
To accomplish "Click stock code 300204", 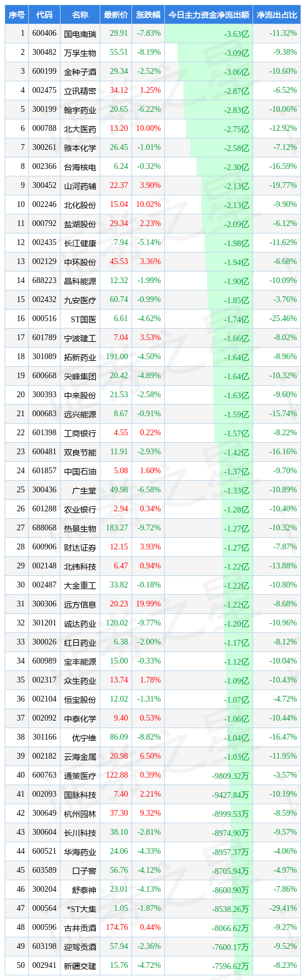I will [x=44, y=889].
